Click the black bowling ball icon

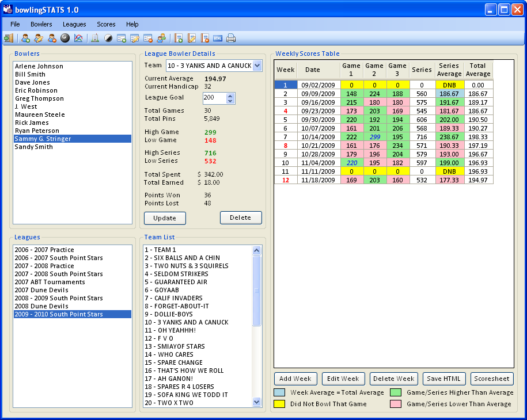(x=65, y=39)
